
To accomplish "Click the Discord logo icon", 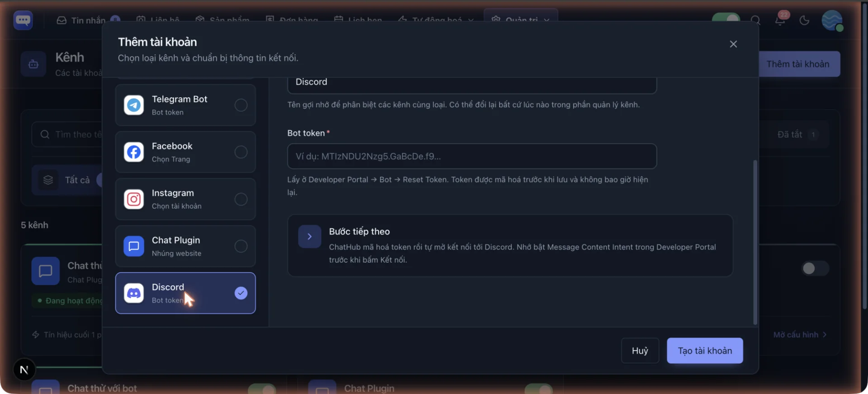I will point(134,293).
